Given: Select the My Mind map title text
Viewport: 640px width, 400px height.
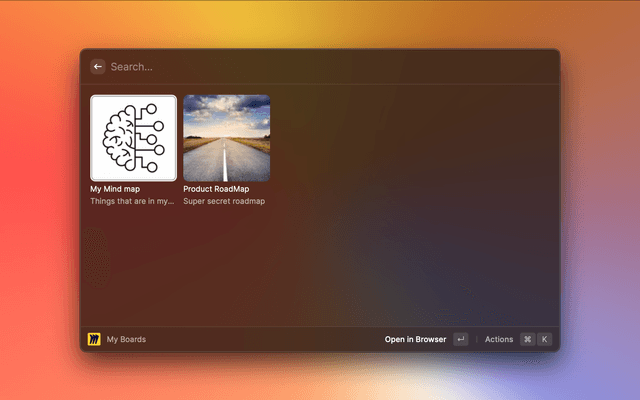Looking at the screenshot, I should click(x=115, y=188).
